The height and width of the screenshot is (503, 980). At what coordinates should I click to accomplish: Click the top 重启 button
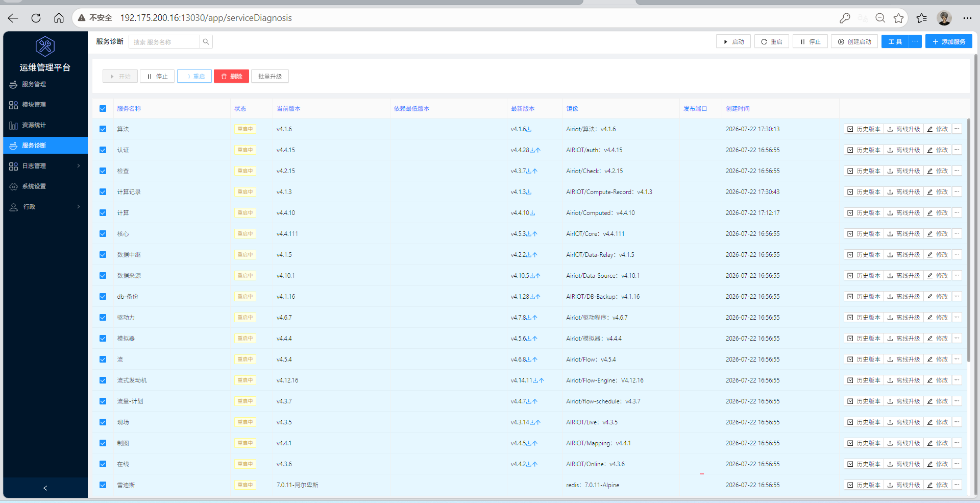pos(772,42)
